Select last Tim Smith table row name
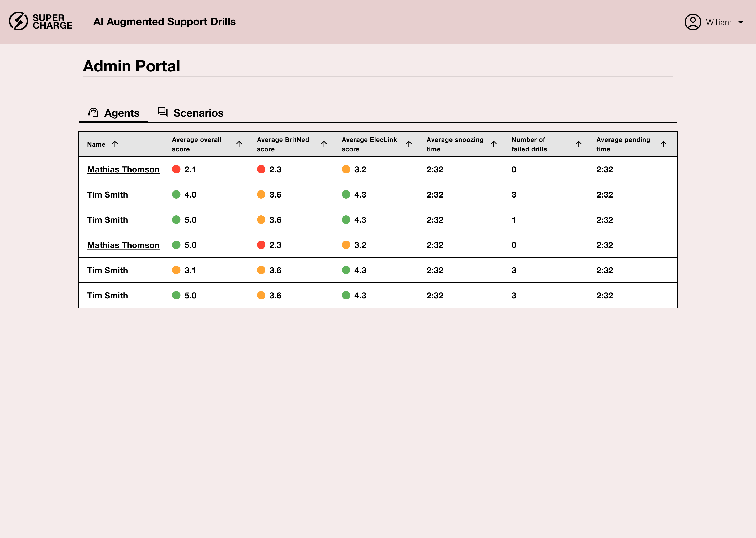The image size is (756, 538). coord(107,296)
